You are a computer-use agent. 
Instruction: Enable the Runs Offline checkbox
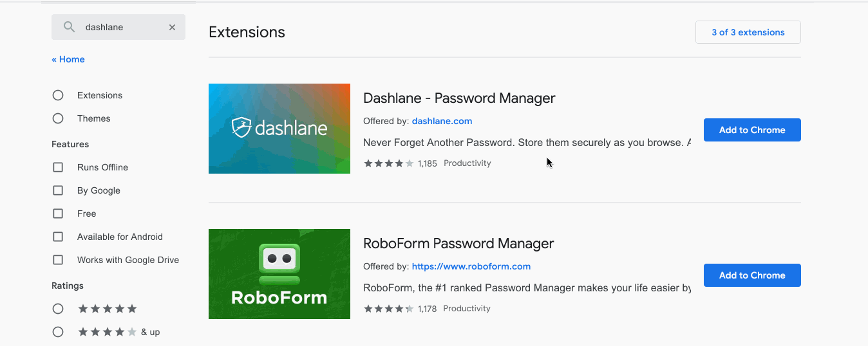tap(58, 167)
